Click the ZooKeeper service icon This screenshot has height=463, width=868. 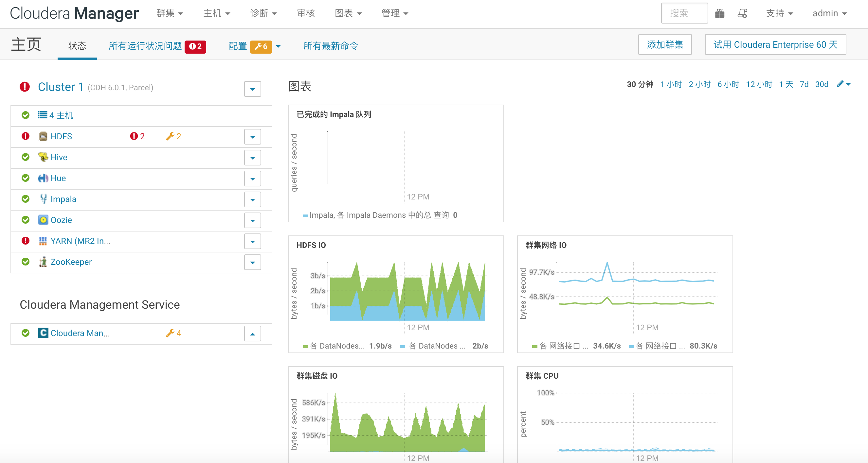(43, 262)
